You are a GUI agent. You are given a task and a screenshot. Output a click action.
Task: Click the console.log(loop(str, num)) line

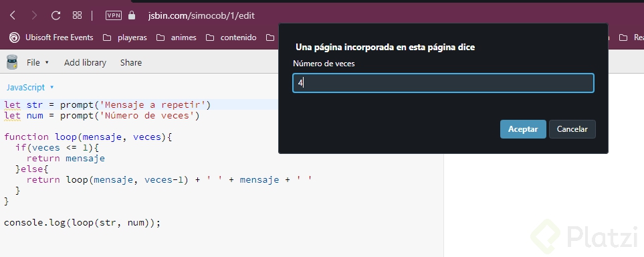(82, 222)
